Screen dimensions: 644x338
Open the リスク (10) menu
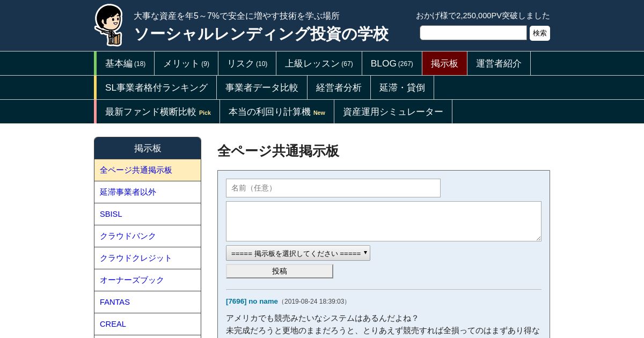(x=247, y=63)
